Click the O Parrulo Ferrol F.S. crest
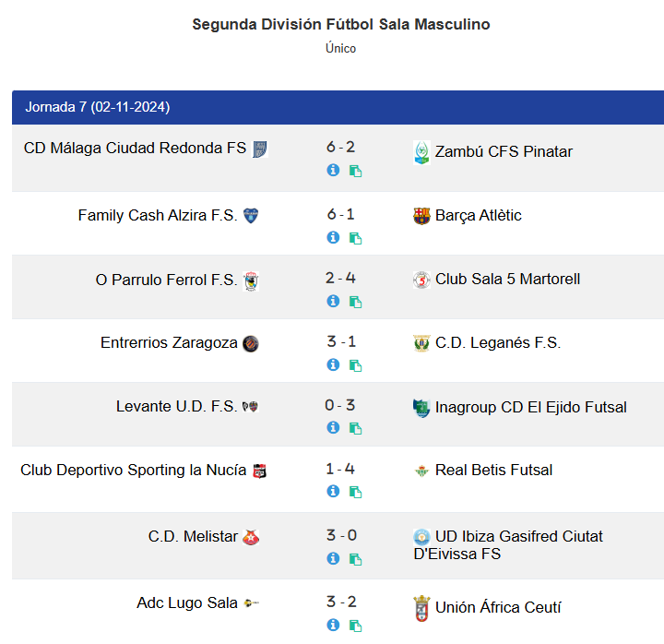The image size is (664, 644). click(x=251, y=280)
